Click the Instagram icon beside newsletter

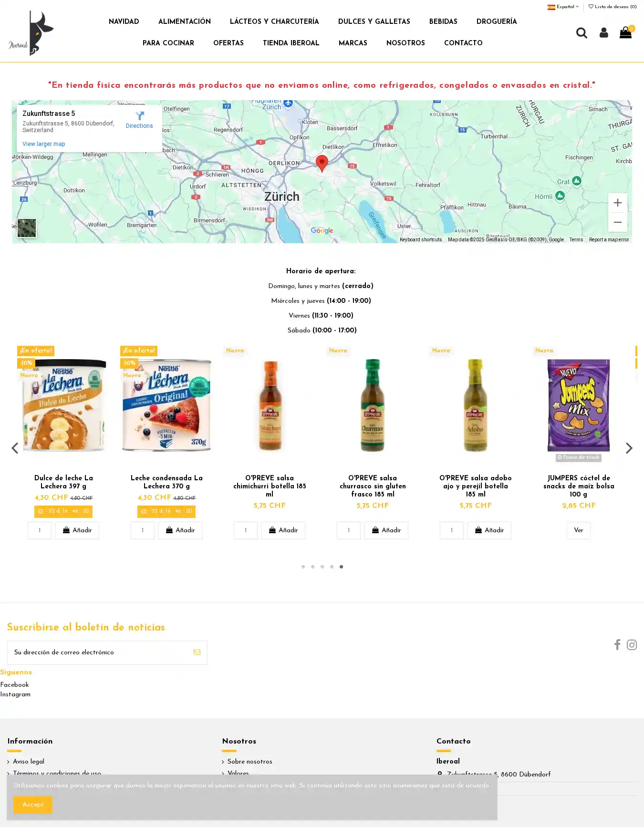click(x=632, y=645)
